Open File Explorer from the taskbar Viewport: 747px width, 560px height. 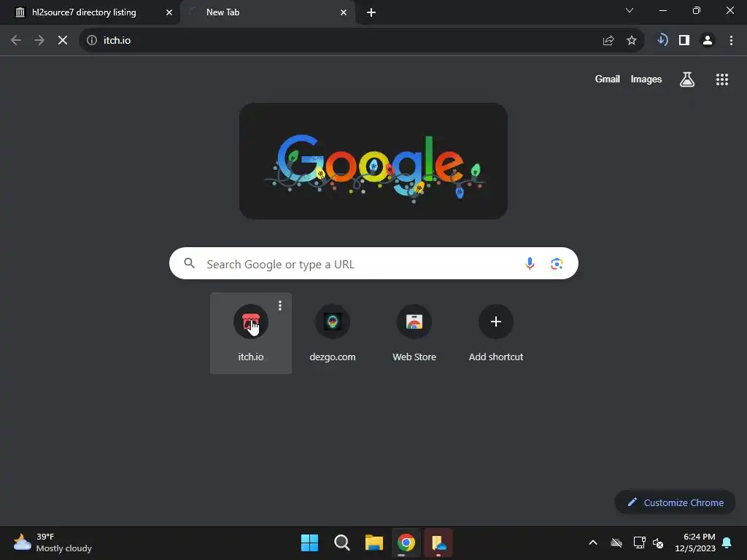(374, 542)
